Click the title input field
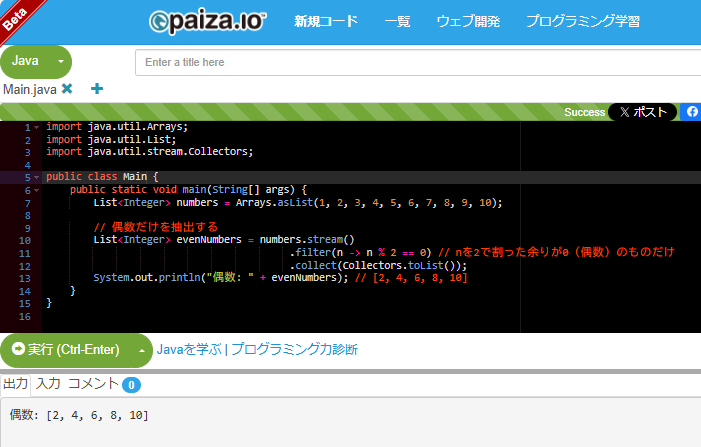 coord(418,62)
